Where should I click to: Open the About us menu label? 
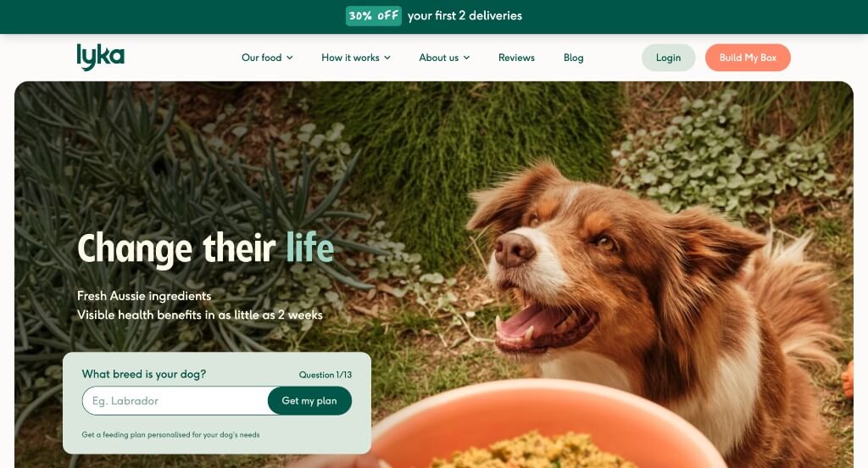pos(438,58)
